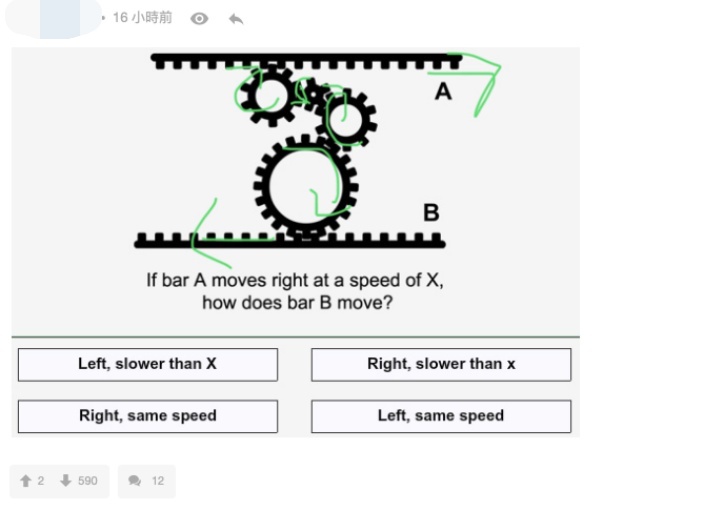This screenshot has height=511, width=704.
Task: Click the right-side medium gear
Action: click(346, 119)
